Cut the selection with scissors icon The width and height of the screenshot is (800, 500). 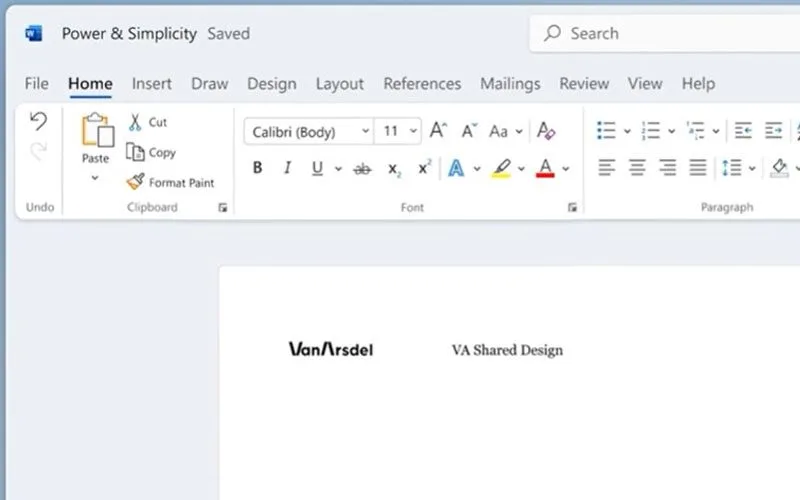[135, 122]
